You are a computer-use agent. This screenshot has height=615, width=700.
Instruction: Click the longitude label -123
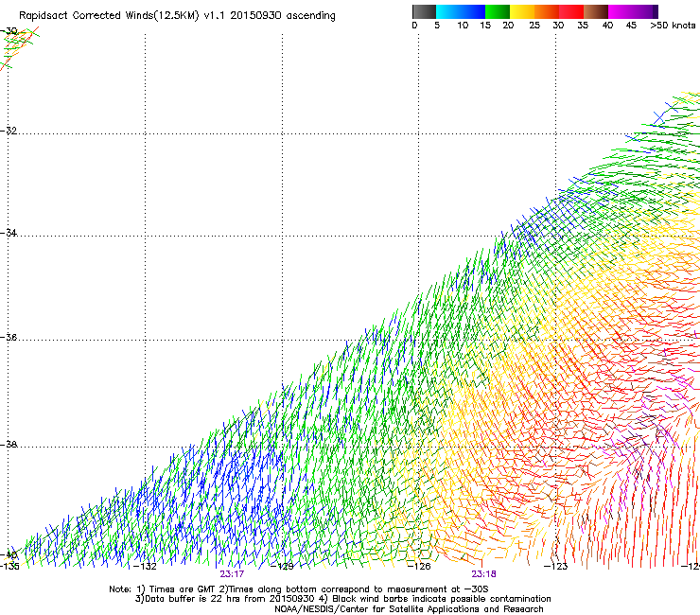pyautogui.click(x=555, y=567)
